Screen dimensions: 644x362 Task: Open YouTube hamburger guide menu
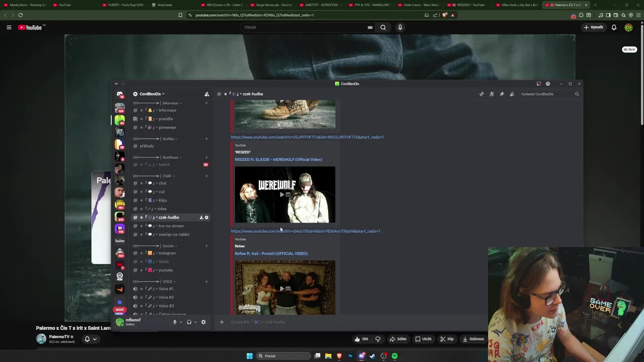(x=9, y=27)
